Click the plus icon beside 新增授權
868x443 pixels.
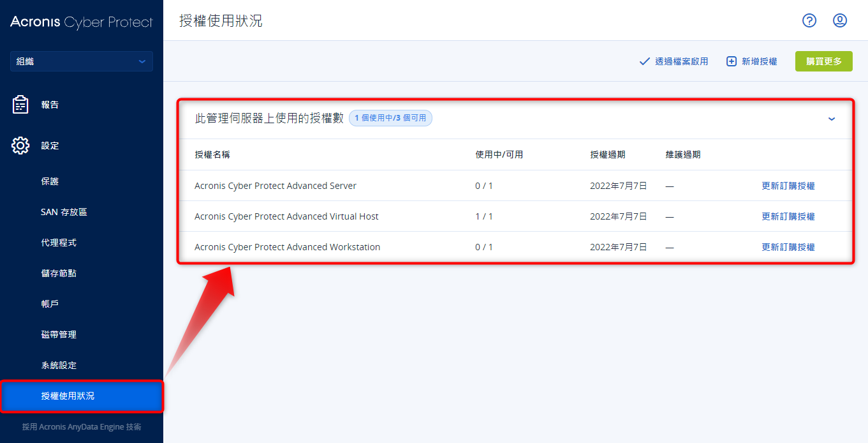732,61
